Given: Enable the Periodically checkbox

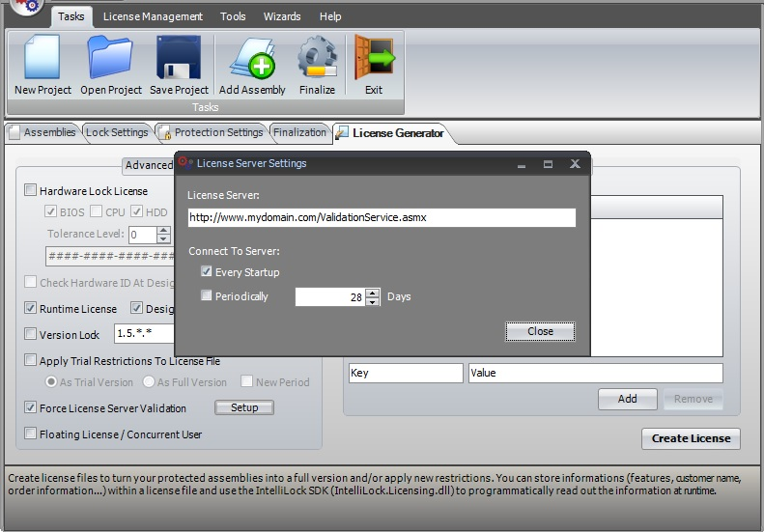Looking at the screenshot, I should tap(207, 296).
